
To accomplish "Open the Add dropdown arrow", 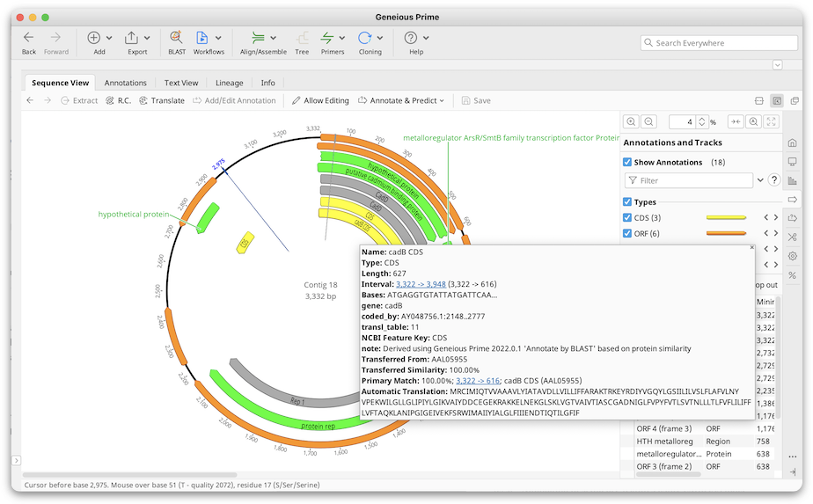I will (109, 38).
